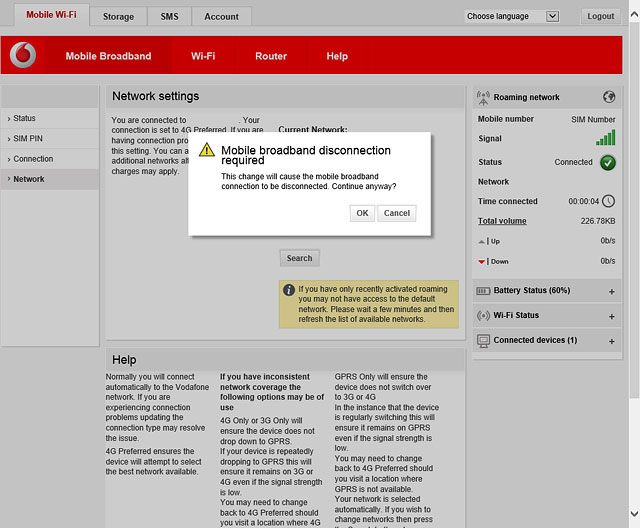
Task: Open the Status sidebar item
Action: pos(50,118)
